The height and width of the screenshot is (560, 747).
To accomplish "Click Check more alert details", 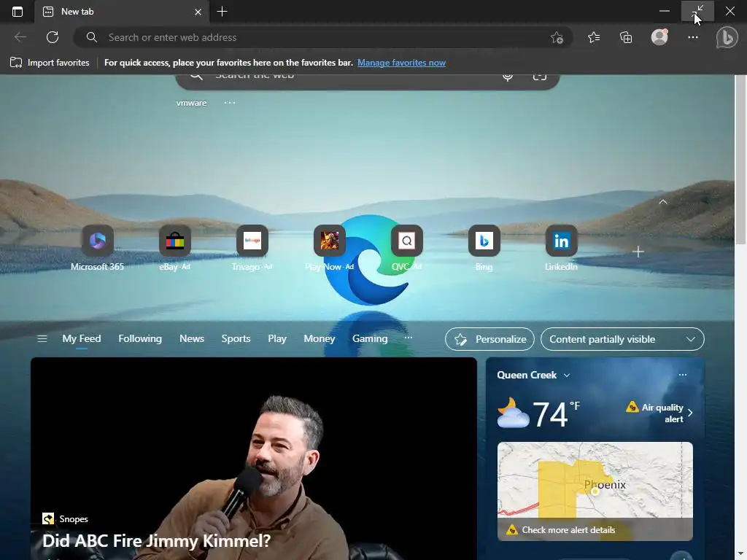I will click(568, 530).
